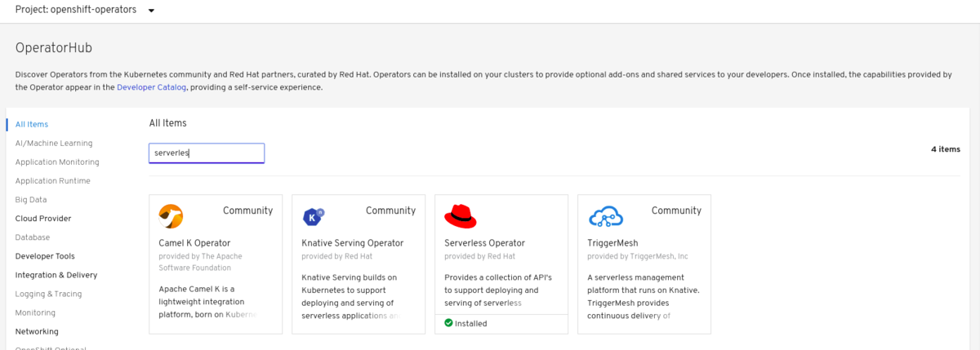
Task: Select the Logging & Tracing category
Action: click(x=48, y=294)
